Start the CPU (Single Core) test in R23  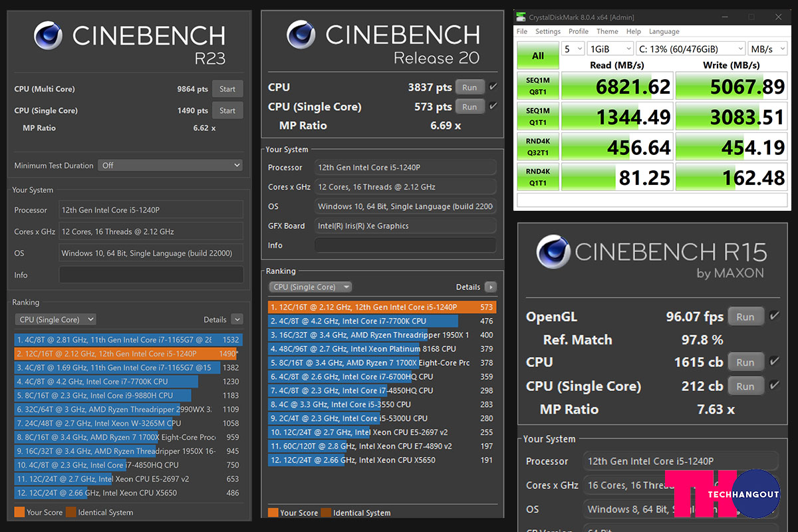(227, 110)
